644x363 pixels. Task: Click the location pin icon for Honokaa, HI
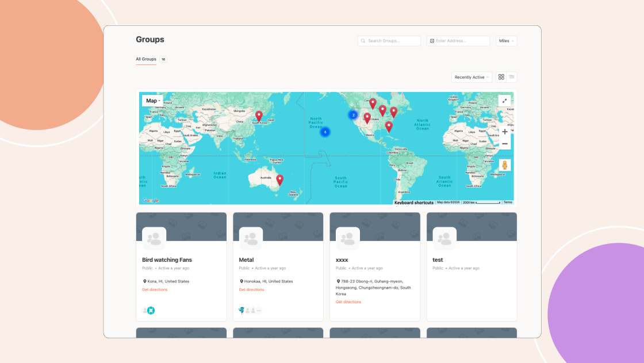pos(241,282)
